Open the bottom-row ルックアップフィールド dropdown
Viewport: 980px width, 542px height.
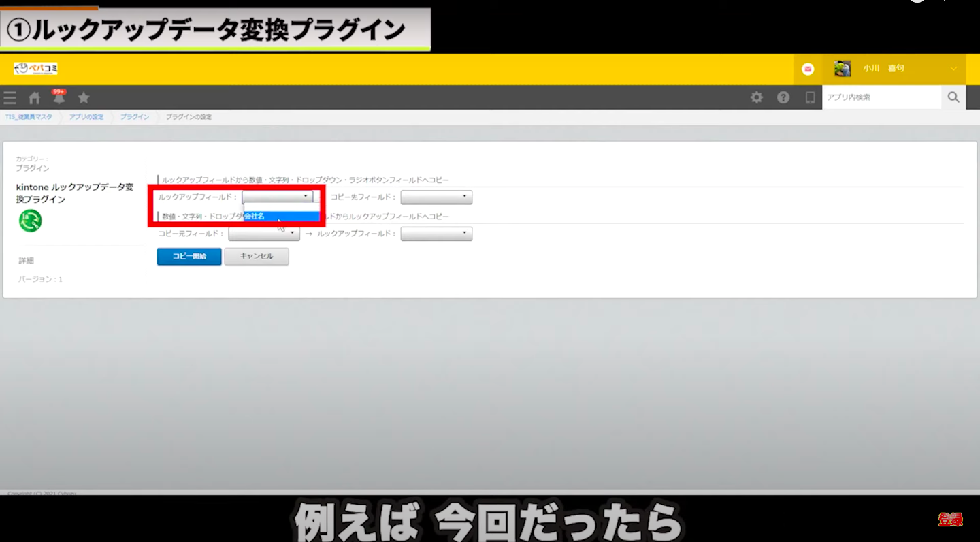tap(436, 234)
